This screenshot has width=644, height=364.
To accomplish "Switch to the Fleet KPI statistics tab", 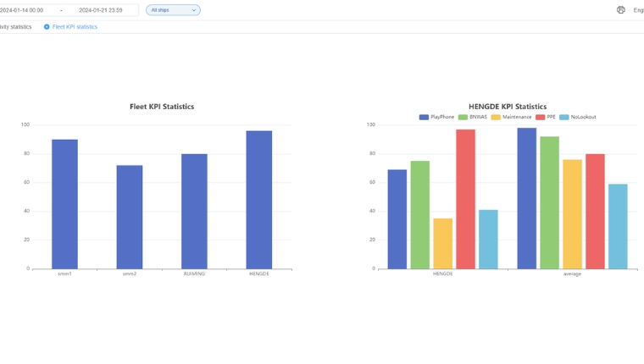I will pos(75,27).
